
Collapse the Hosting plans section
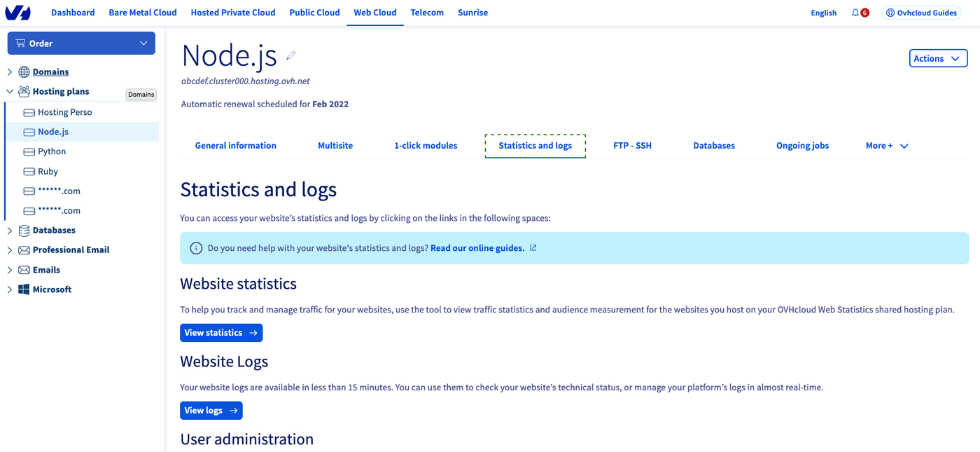(9, 91)
